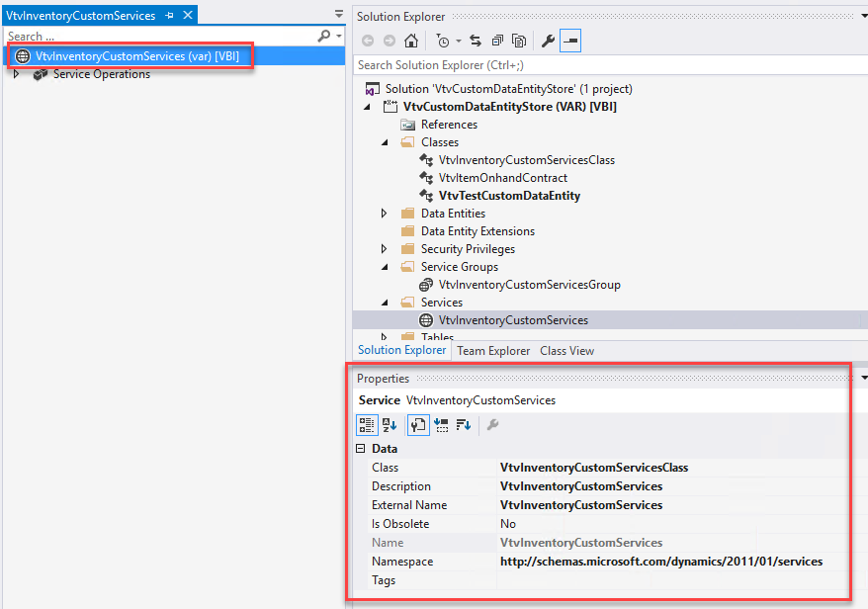Click the Alphabetical sort icon in Properties

(390, 425)
